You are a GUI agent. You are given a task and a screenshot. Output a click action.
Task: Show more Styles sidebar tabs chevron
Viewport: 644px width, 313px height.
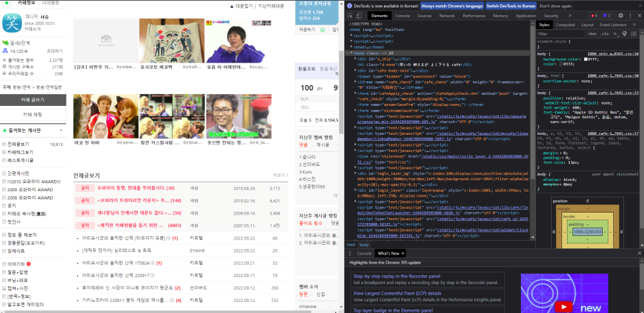click(634, 25)
